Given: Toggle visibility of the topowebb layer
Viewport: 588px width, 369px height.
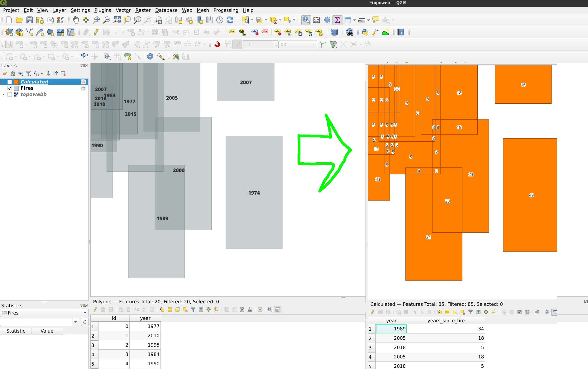Looking at the screenshot, I should point(10,94).
